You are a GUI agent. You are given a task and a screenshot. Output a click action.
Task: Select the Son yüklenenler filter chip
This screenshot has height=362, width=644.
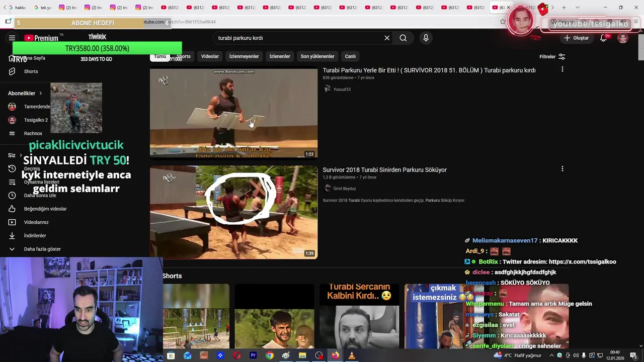[x=317, y=56]
